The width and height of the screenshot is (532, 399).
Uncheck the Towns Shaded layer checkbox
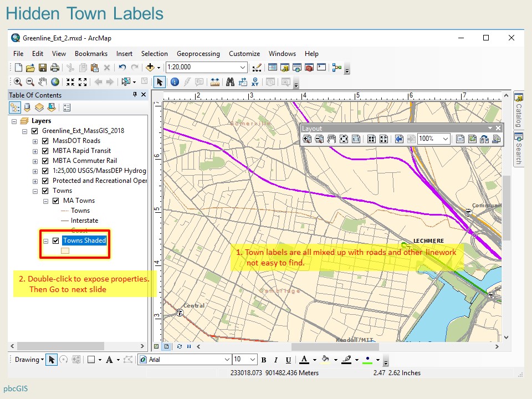point(56,241)
